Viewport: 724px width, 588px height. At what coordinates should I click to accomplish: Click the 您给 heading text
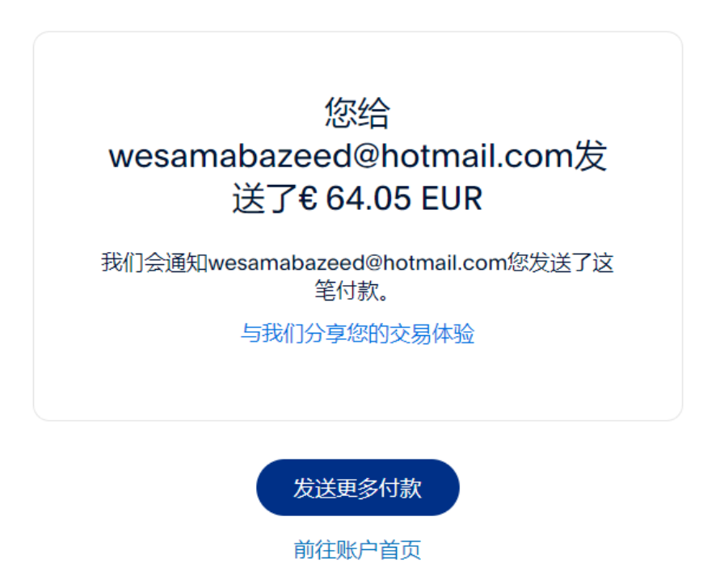[x=358, y=112]
